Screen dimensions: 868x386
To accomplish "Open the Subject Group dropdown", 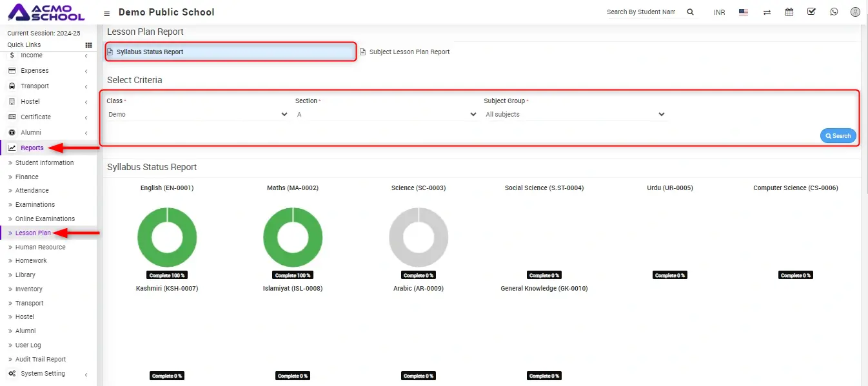I will click(x=575, y=115).
